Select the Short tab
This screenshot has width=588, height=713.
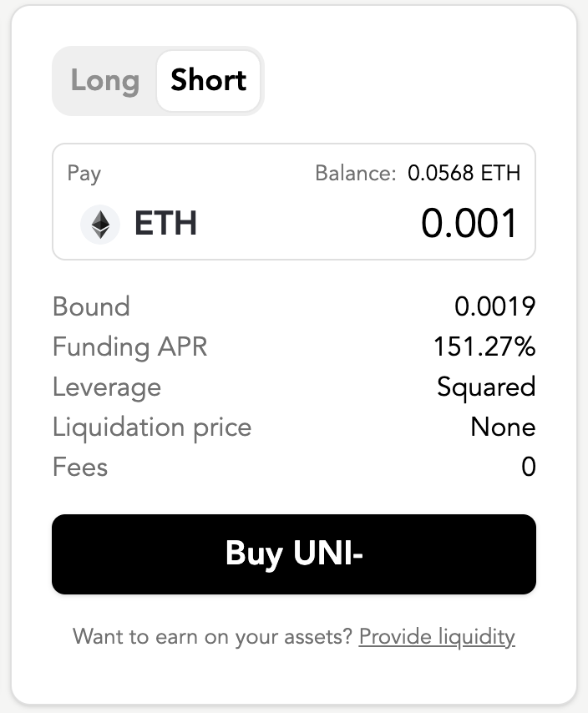tap(208, 81)
